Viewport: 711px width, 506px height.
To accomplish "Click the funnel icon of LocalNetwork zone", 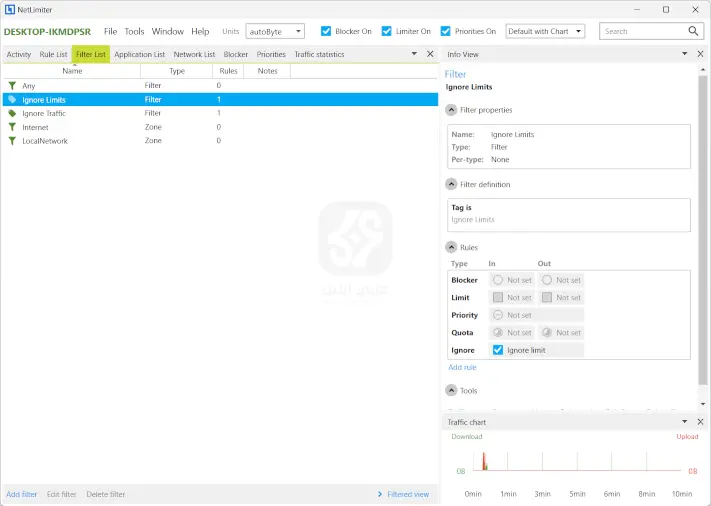I will coord(12,141).
